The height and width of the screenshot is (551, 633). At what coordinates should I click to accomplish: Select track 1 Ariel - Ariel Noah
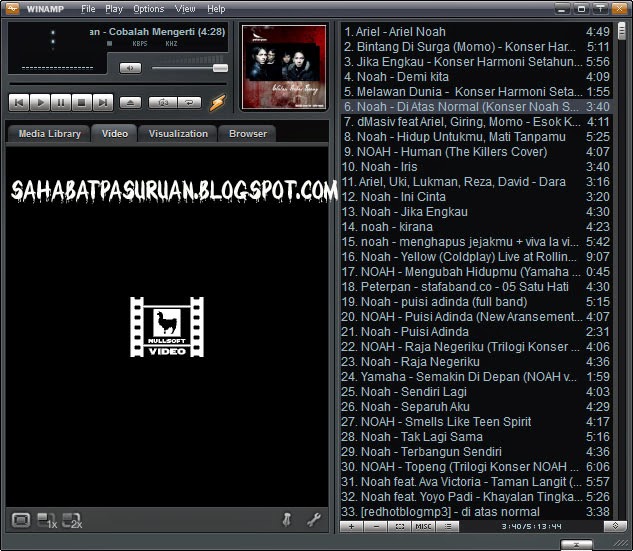click(477, 31)
